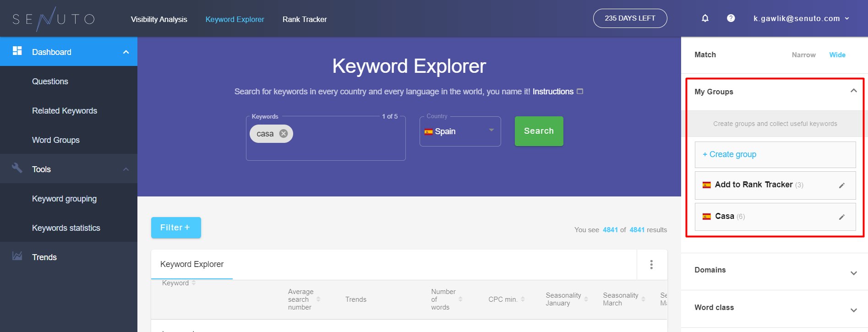Select Wide match mode

point(837,55)
